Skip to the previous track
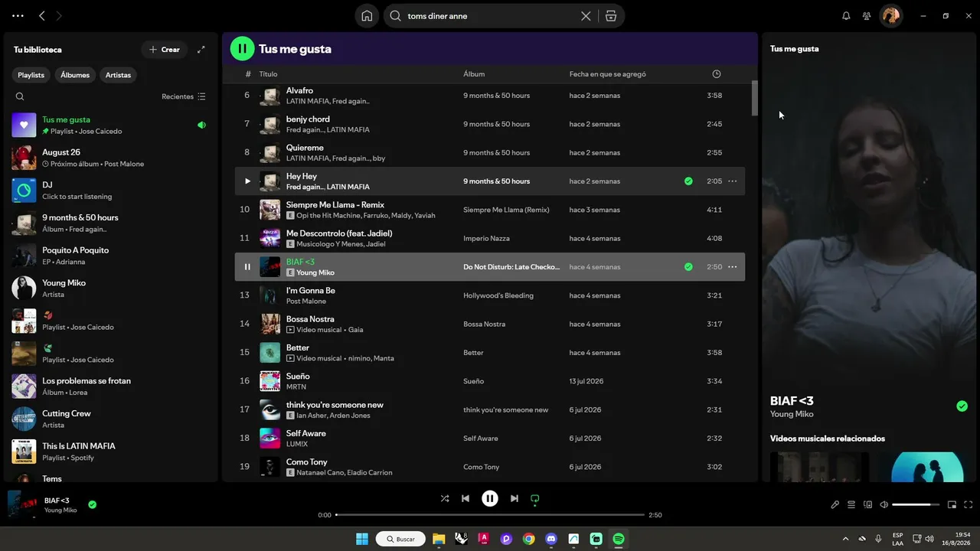The image size is (980, 551). tap(465, 499)
